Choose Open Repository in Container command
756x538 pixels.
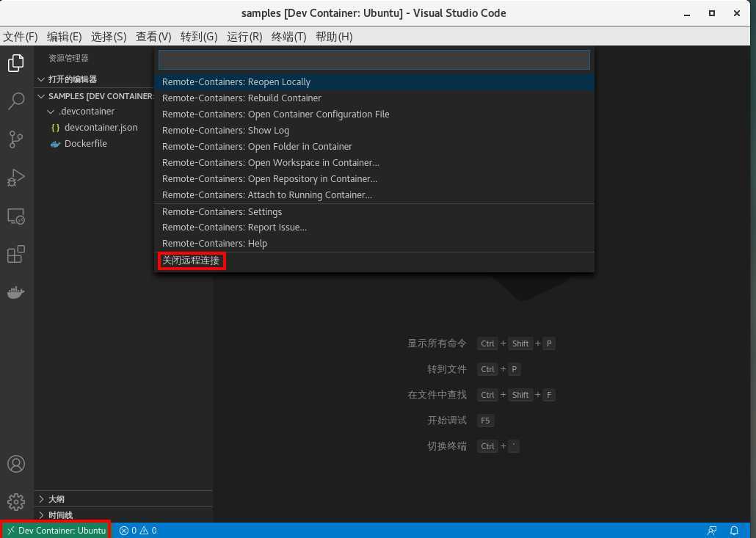(x=374, y=179)
